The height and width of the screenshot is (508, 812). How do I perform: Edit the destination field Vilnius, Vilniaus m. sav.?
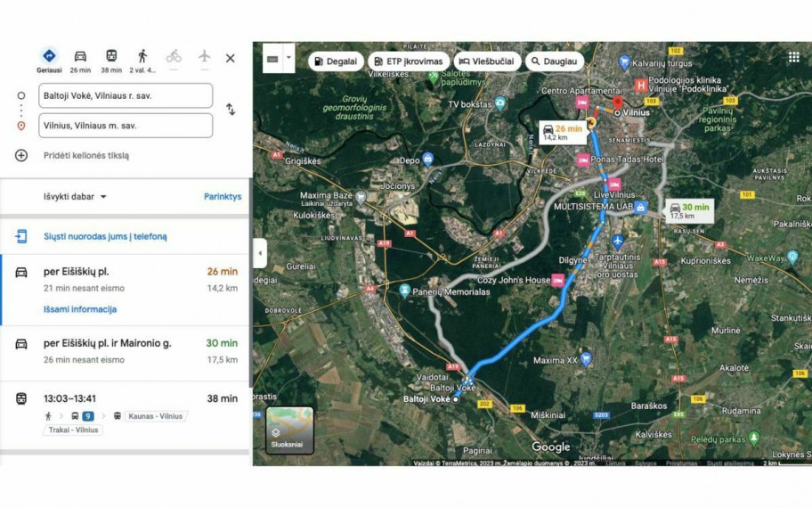126,126
